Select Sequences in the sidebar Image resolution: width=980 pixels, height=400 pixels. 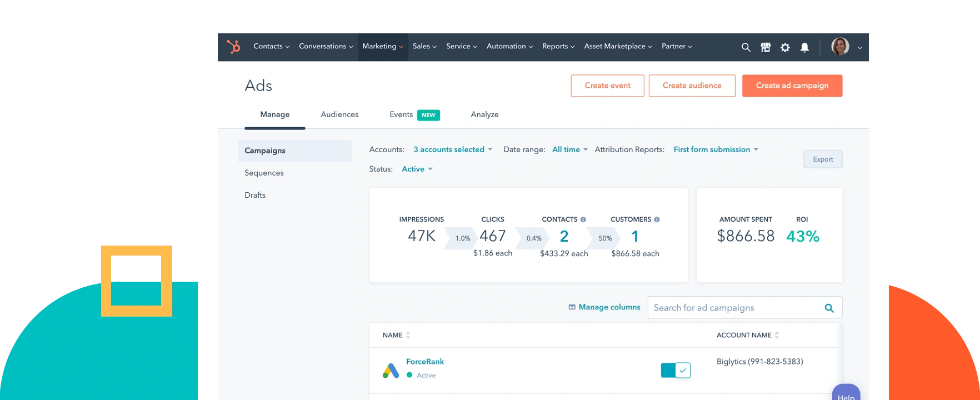pos(264,173)
